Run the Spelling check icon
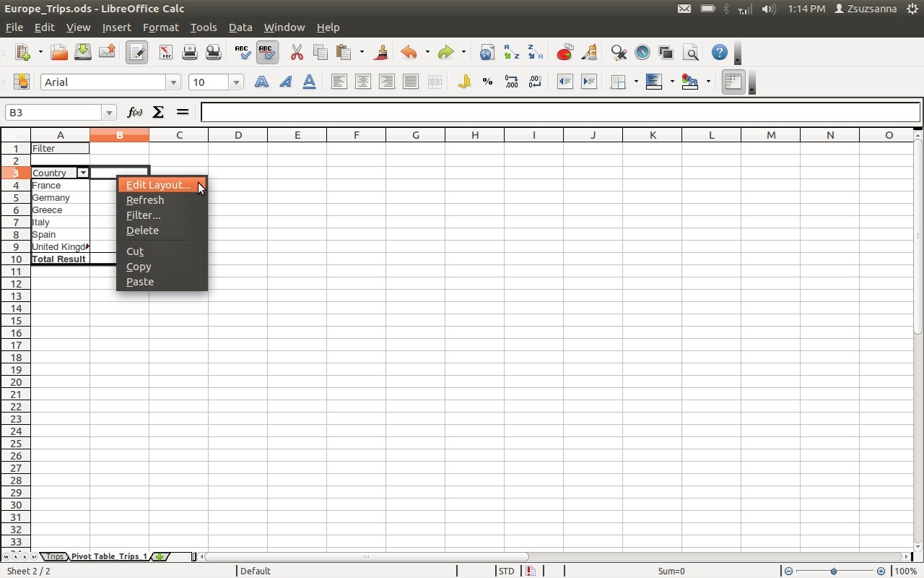This screenshot has height=578, width=924. click(x=243, y=53)
